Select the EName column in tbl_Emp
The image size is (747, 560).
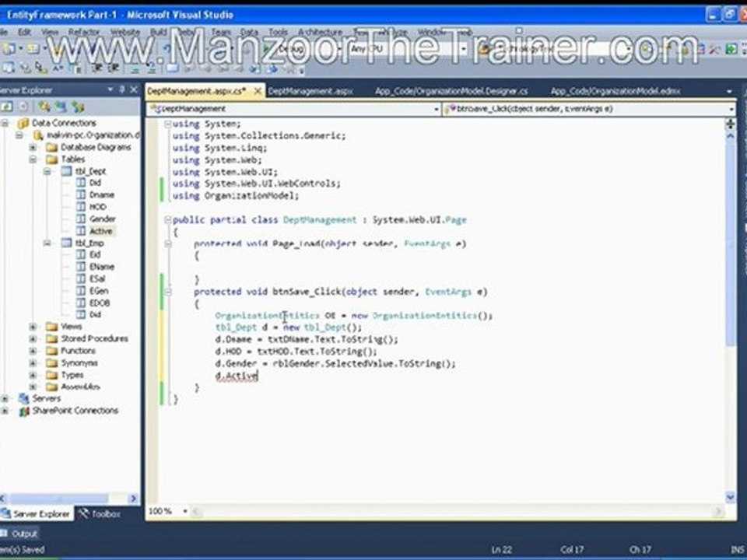coord(101,267)
